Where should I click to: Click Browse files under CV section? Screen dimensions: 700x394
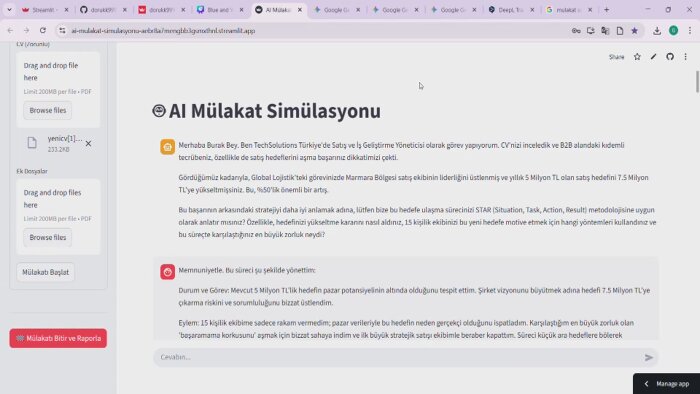[x=48, y=110]
